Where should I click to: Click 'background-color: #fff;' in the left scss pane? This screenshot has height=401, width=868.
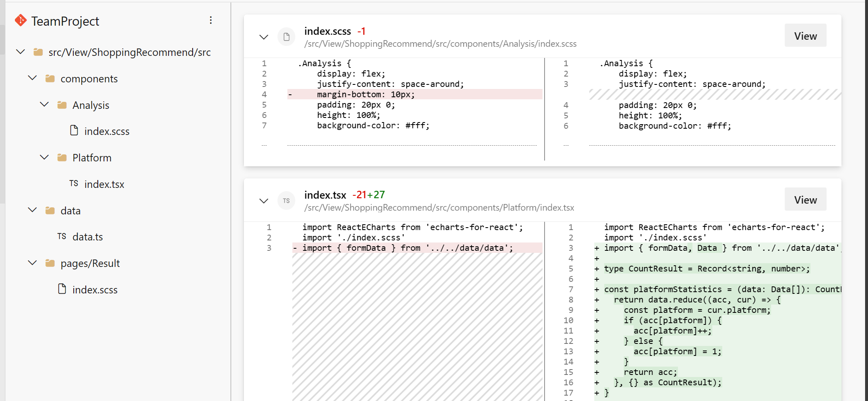coord(373,125)
